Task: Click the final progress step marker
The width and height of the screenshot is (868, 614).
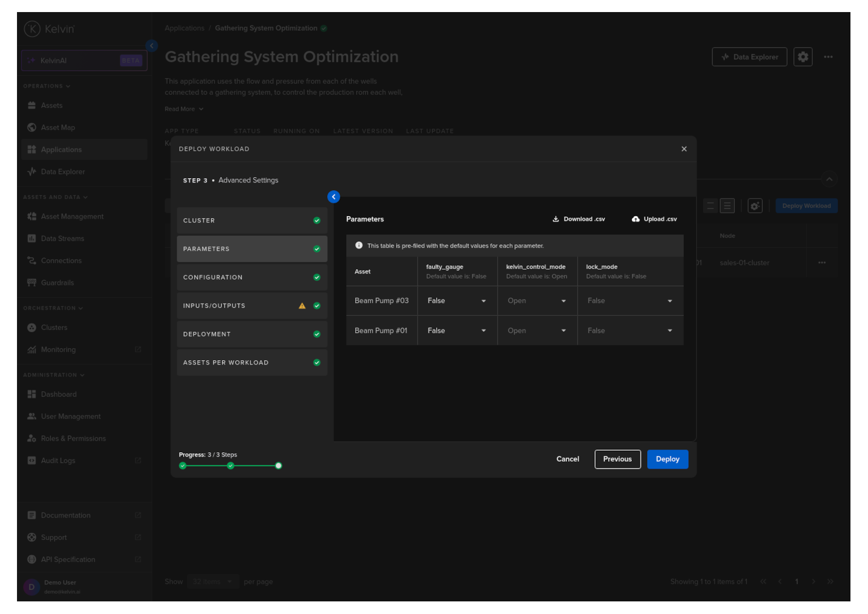Action: click(x=278, y=466)
